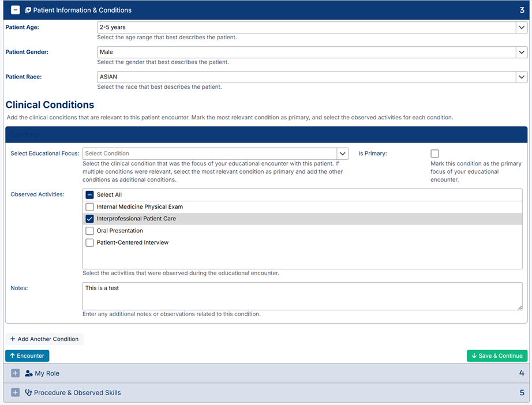Toggle the Select All activities checkbox

(89, 195)
